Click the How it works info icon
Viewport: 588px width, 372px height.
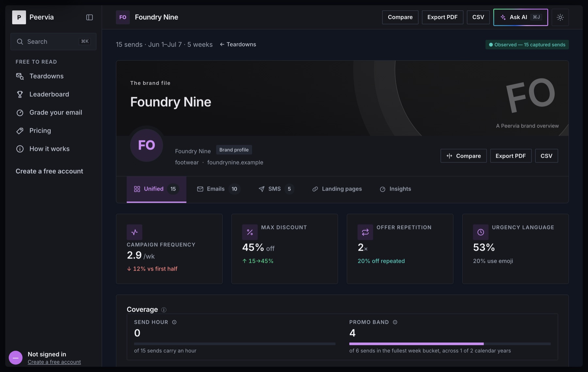coord(20,149)
